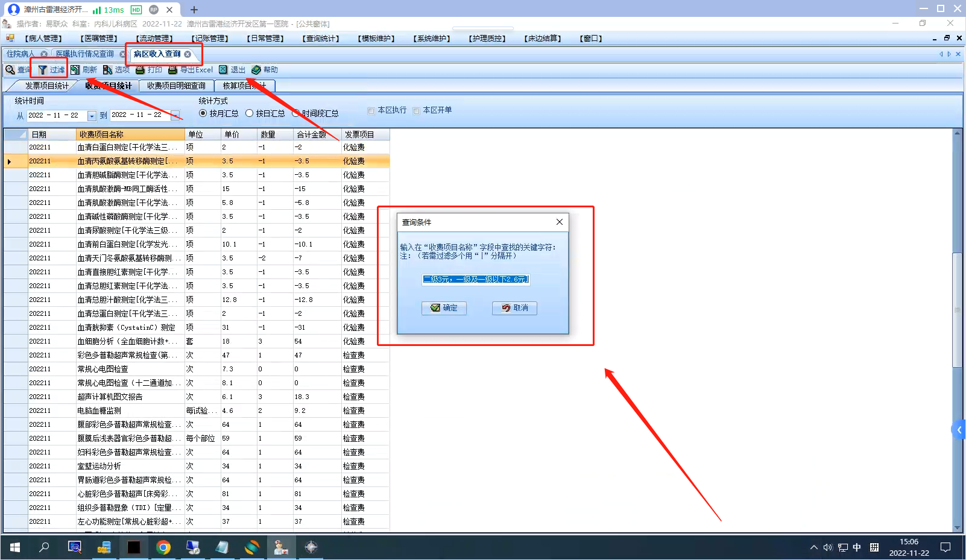Image resolution: width=966 pixels, height=560 pixels.
Task: Click the 中 input method indicator
Action: tap(857, 547)
